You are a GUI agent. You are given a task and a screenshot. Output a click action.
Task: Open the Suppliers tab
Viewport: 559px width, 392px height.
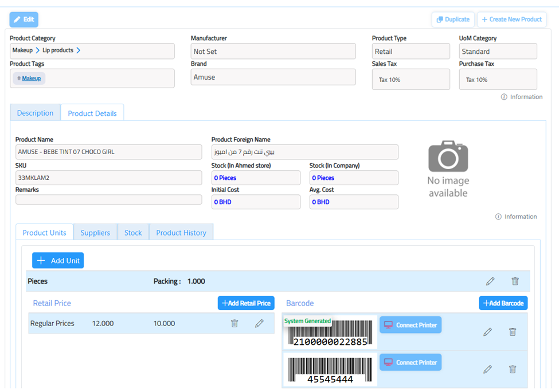click(95, 233)
